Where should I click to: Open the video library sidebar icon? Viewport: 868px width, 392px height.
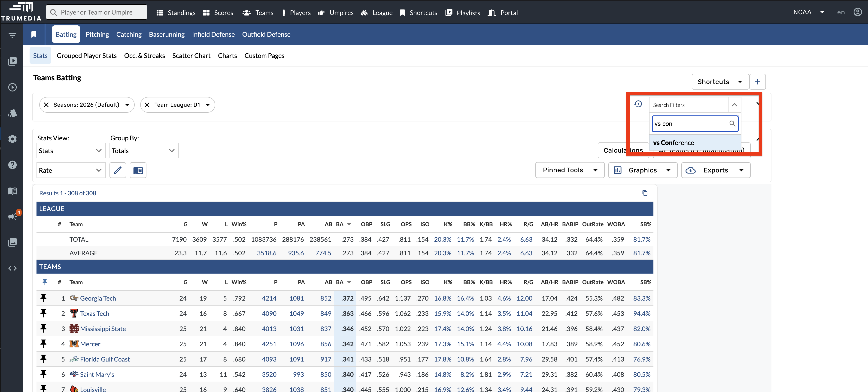pyautogui.click(x=12, y=61)
